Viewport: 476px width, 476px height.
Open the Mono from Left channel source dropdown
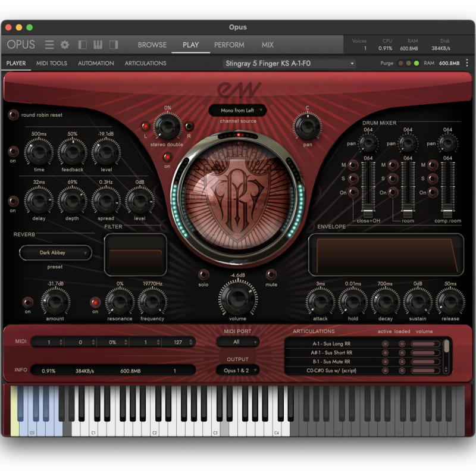(x=237, y=111)
